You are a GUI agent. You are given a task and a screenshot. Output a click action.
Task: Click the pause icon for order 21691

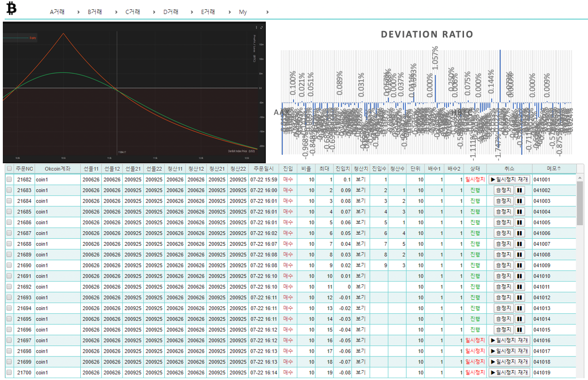[x=519, y=276]
